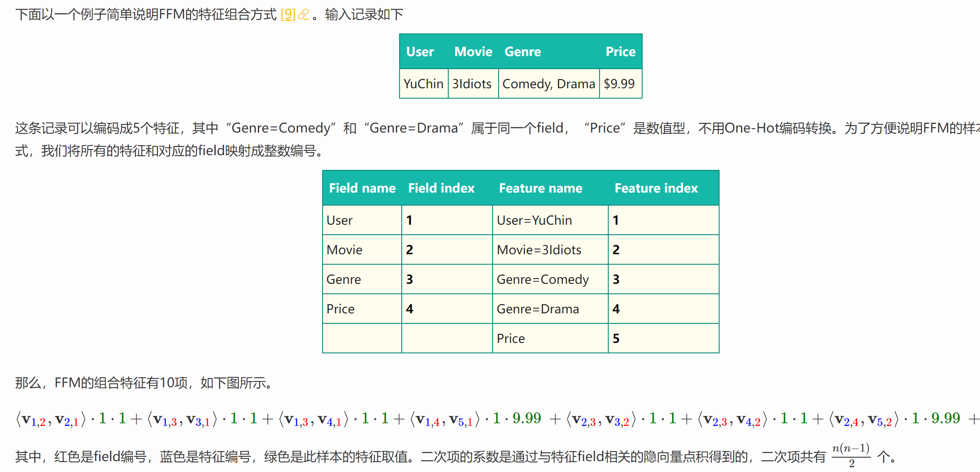
Task: Click the 3Idiots cell in the record table
Action: coord(473,83)
